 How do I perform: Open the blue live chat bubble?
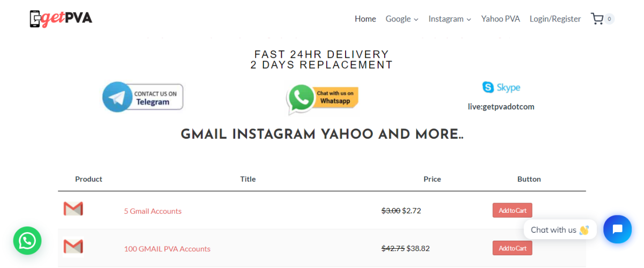point(617,229)
